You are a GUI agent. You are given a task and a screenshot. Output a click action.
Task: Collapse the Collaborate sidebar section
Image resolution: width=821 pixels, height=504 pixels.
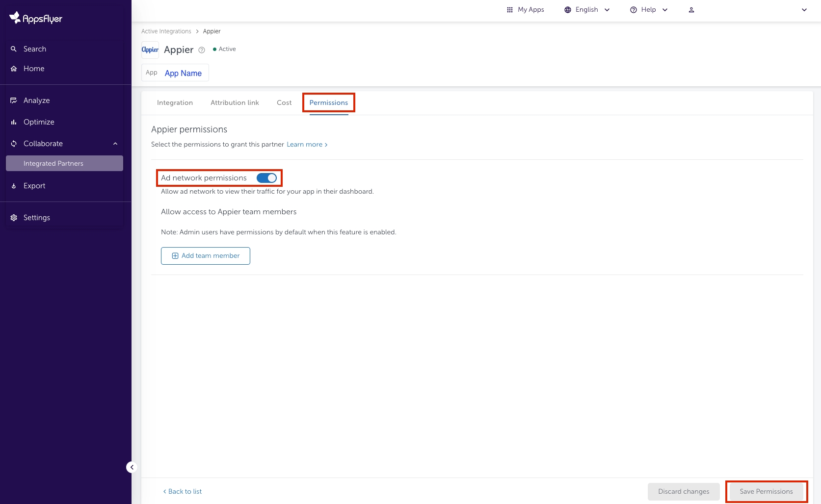pyautogui.click(x=115, y=144)
